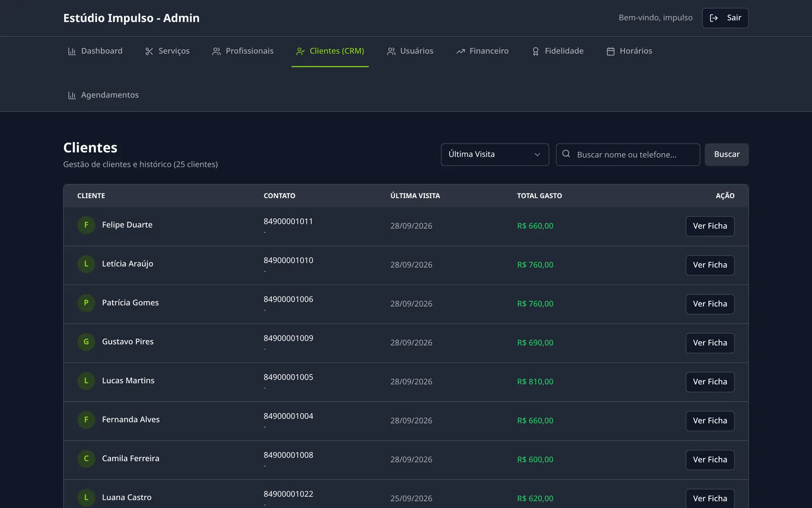Open the Fidelidade tab

coord(557,51)
